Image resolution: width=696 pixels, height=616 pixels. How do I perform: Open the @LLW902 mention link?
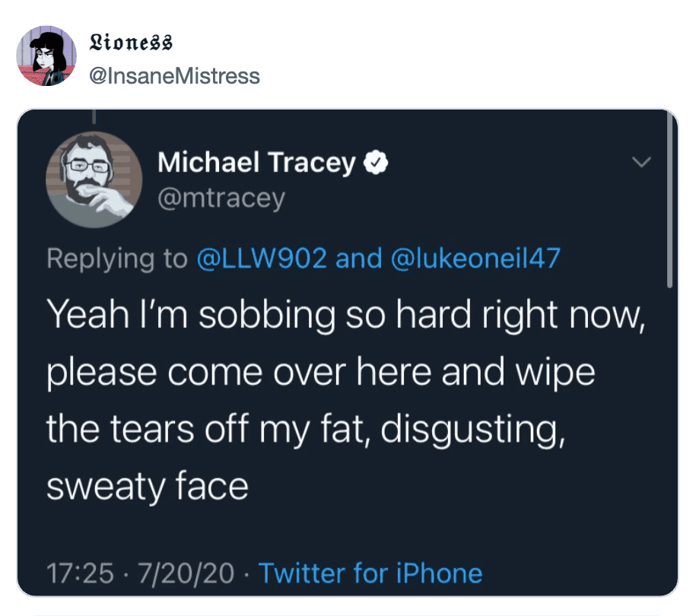(x=261, y=259)
